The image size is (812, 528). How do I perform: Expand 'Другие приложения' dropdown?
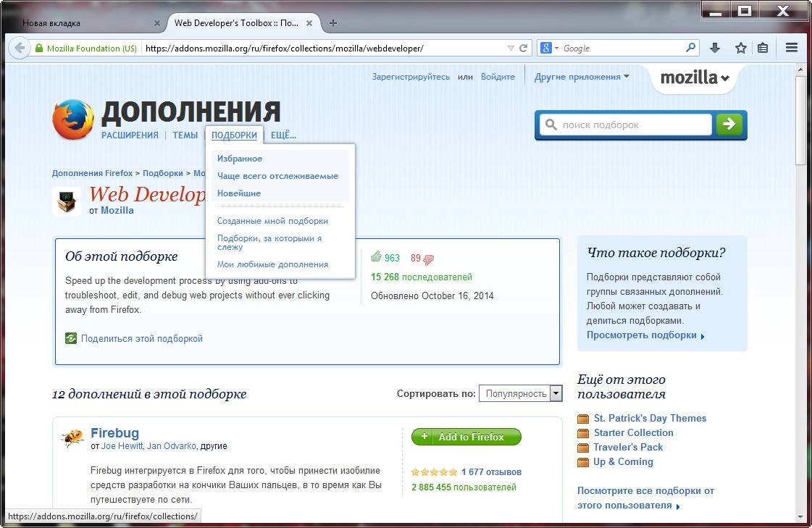point(582,77)
